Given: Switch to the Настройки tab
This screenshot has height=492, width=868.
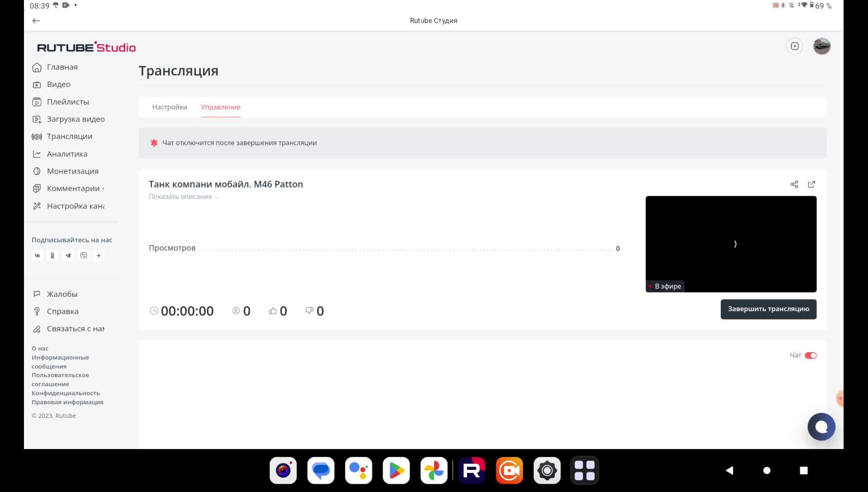Looking at the screenshot, I should 170,107.
